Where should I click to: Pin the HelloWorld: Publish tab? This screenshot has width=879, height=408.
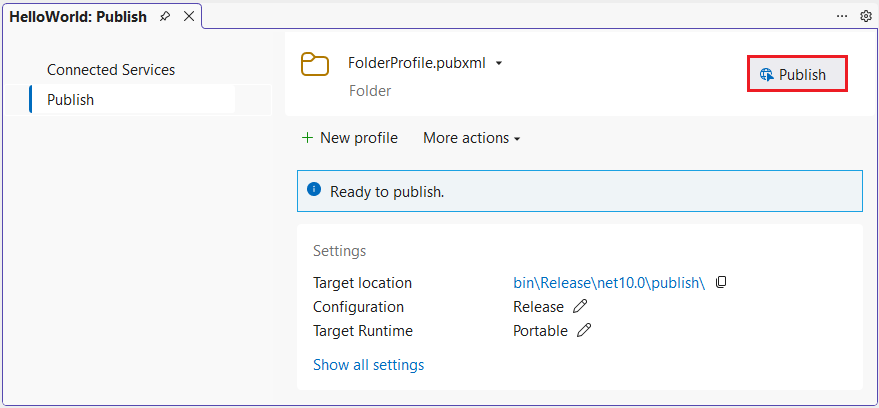(165, 17)
